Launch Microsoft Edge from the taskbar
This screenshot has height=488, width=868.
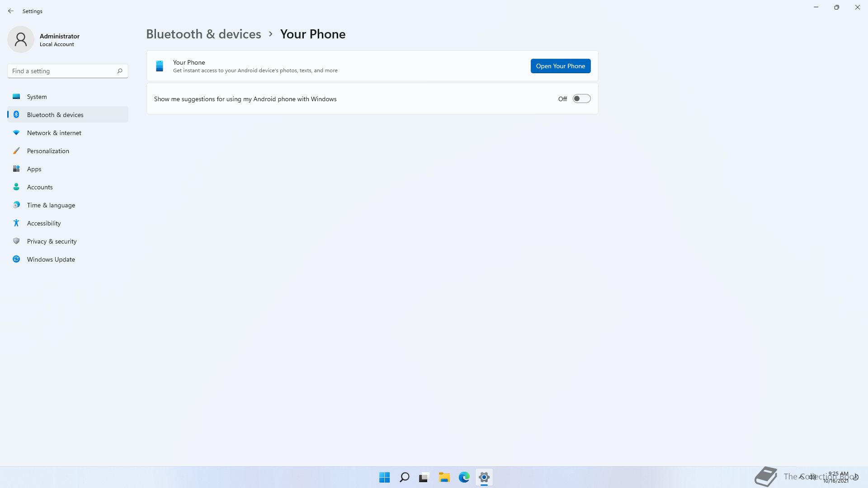(x=464, y=477)
